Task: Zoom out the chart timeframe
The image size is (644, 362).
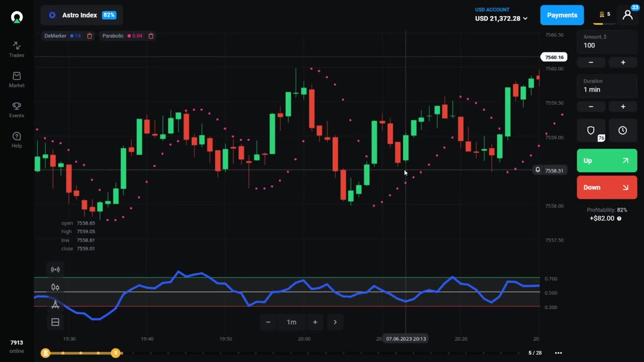Action: coord(268,322)
